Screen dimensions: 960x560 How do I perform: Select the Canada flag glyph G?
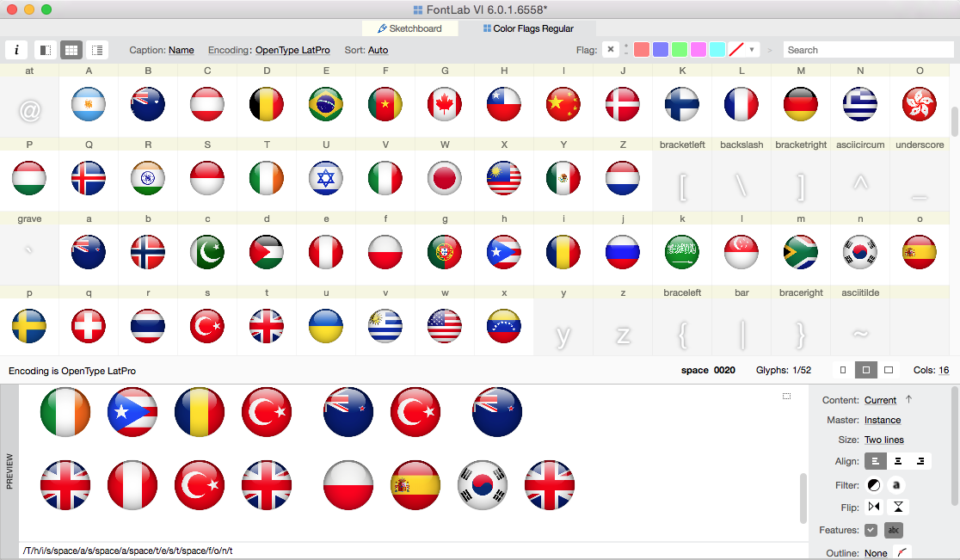point(445,104)
